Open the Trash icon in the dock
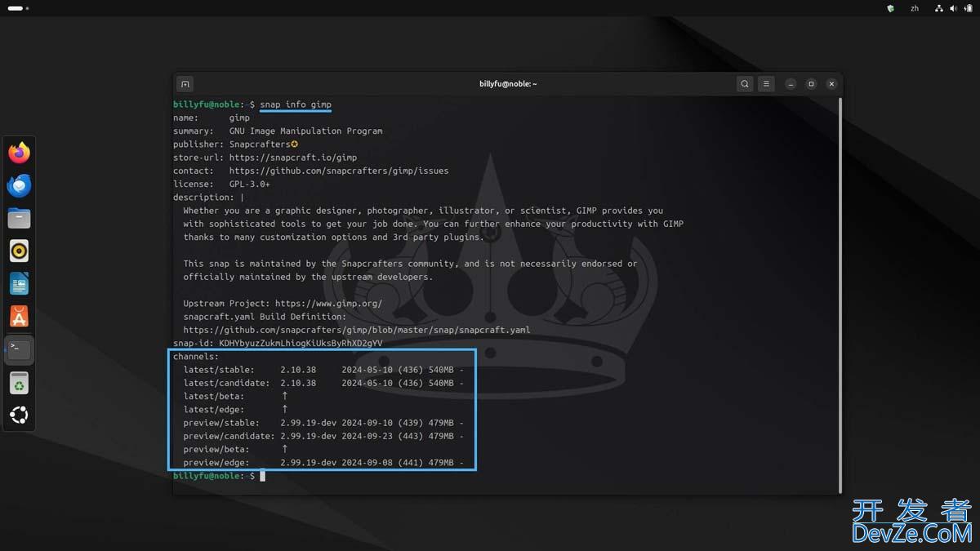 pyautogui.click(x=19, y=382)
